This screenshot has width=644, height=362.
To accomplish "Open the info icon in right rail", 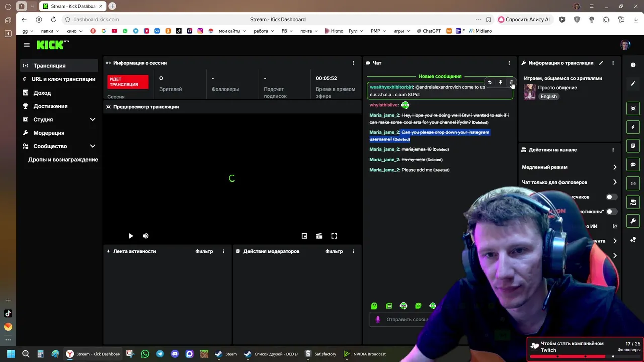I will [x=633, y=65].
